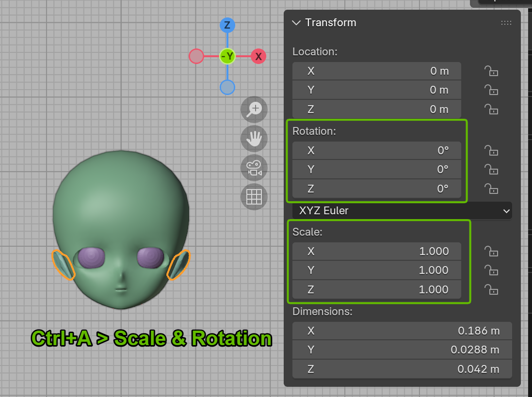Click the Dimensions Z value field
Viewport: 532px width, 397px height.
point(402,369)
